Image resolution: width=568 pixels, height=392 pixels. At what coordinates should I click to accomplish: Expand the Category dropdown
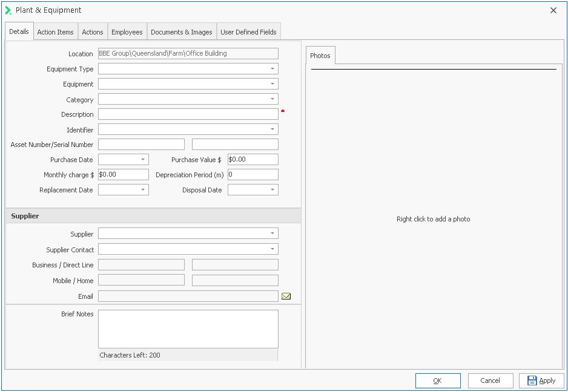tap(272, 99)
